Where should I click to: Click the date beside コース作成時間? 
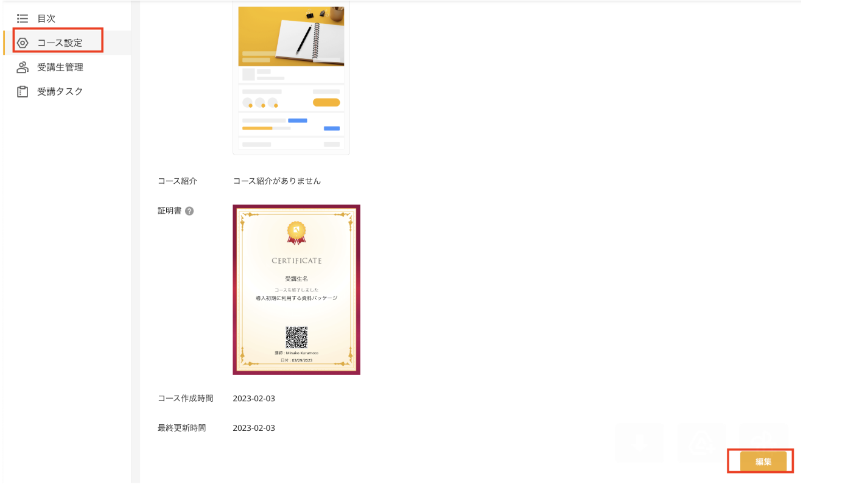pyautogui.click(x=254, y=398)
